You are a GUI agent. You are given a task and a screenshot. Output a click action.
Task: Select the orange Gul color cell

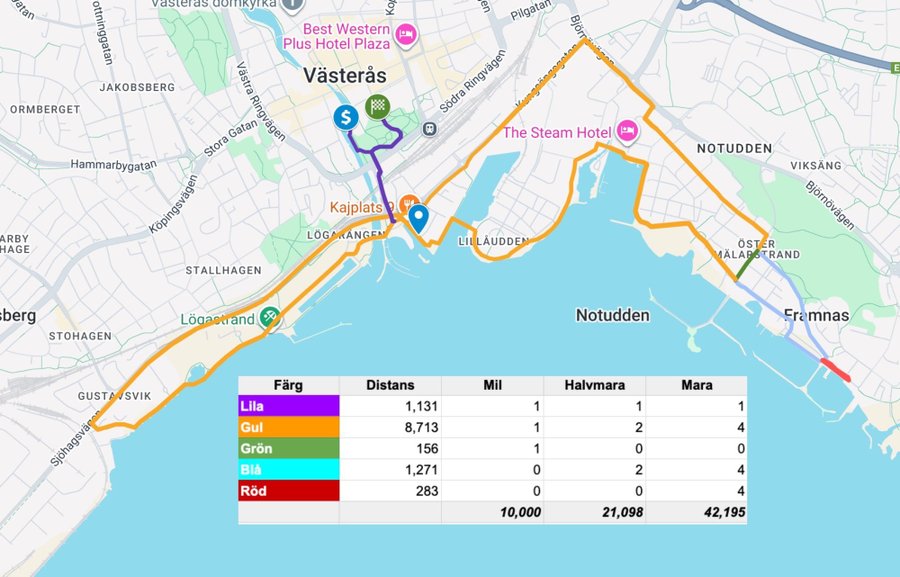point(288,427)
